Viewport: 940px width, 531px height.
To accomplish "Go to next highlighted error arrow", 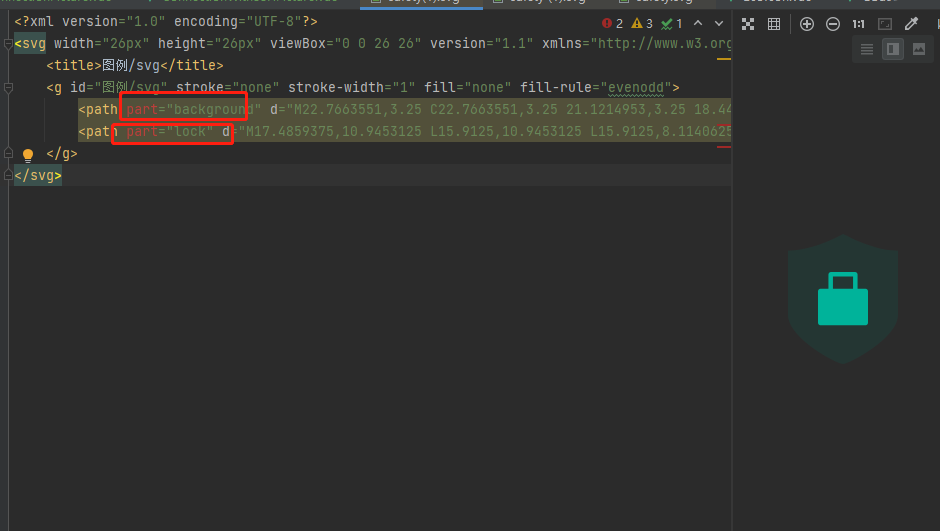I will coord(719,23).
